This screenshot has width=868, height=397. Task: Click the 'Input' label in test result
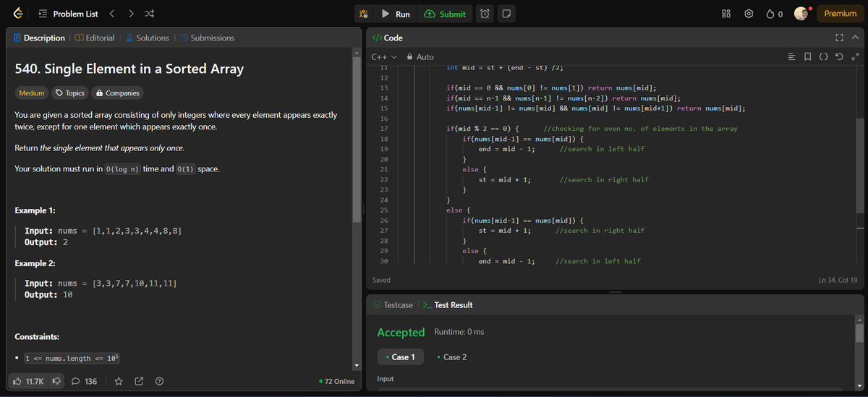386,379
